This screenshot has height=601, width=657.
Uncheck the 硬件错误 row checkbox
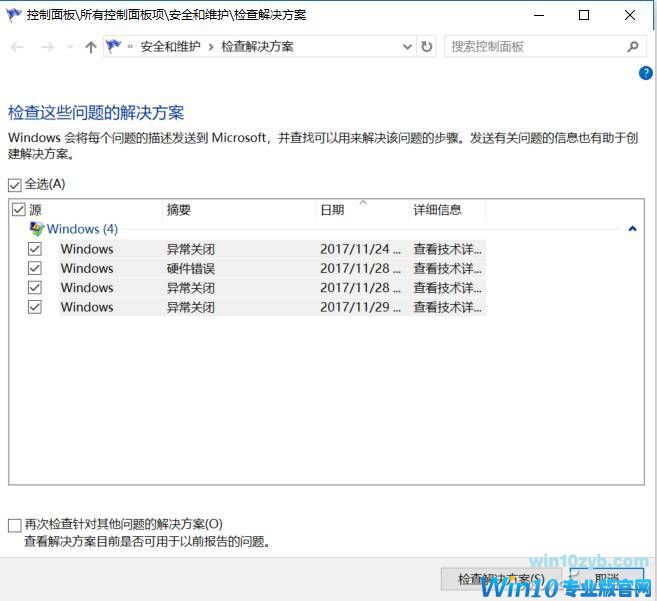click(x=35, y=268)
